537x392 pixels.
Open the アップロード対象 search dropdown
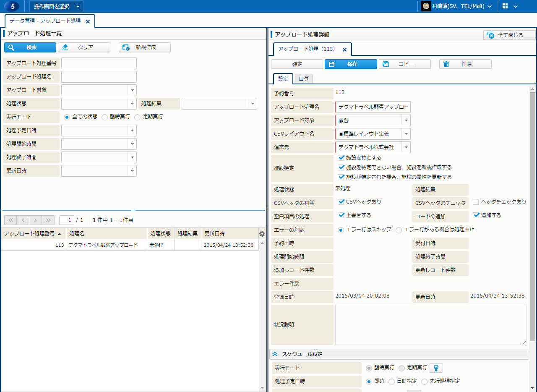click(132, 90)
